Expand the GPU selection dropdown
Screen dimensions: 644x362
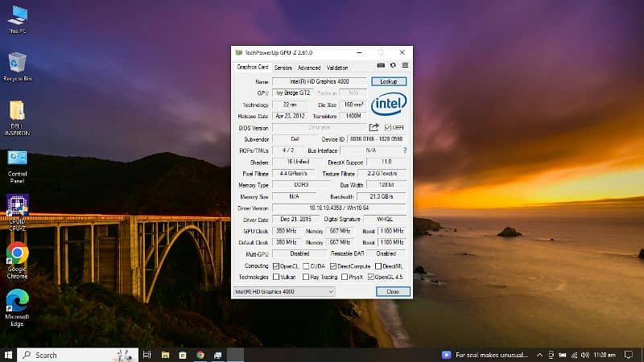coord(283,291)
